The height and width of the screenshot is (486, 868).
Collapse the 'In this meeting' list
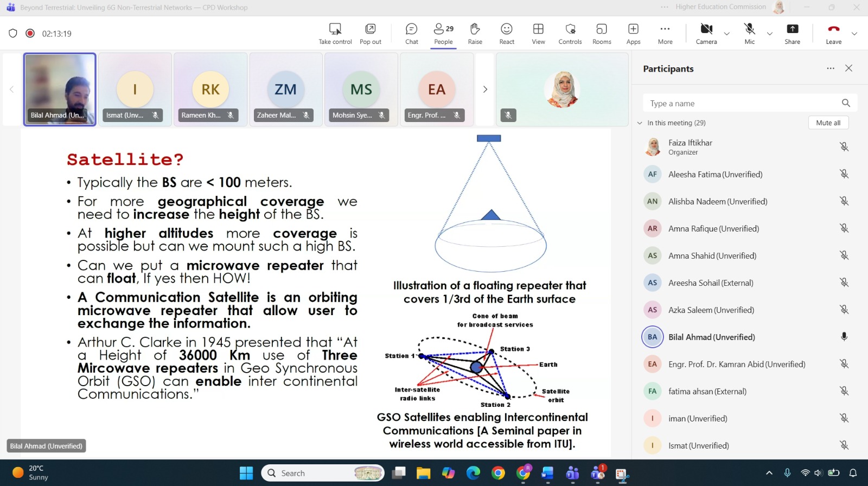[x=640, y=123]
